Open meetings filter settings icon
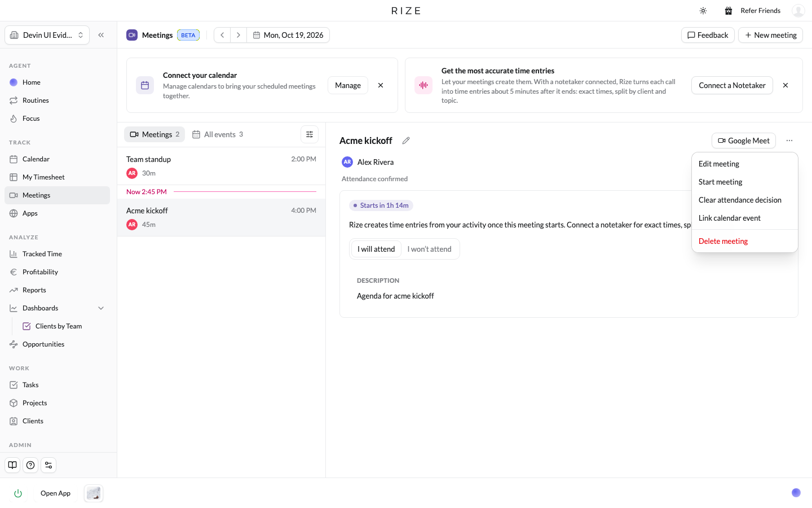Image resolution: width=812 pixels, height=508 pixels. (x=310, y=134)
